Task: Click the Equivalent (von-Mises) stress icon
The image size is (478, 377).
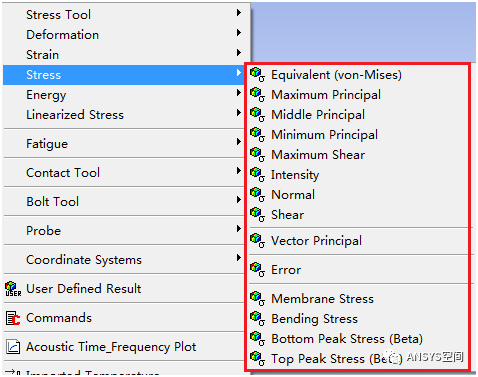Action: click(x=257, y=75)
